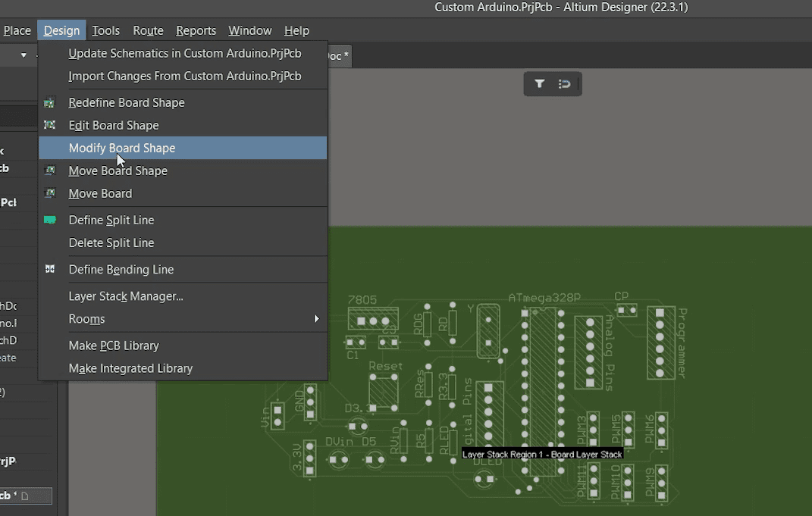The width and height of the screenshot is (812, 516).
Task: Toggle the filter icon in the floating toolbar
Action: (x=539, y=83)
